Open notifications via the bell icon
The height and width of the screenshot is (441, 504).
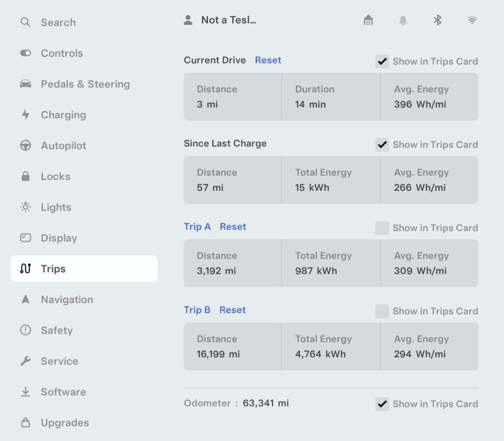point(403,20)
